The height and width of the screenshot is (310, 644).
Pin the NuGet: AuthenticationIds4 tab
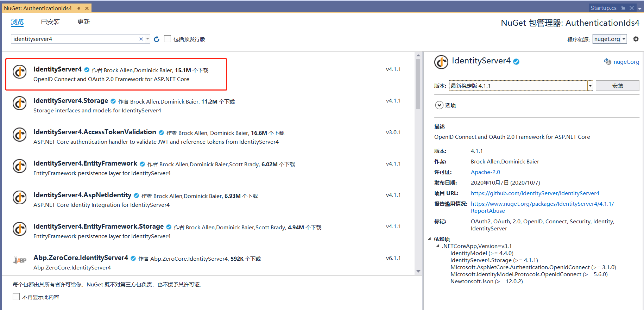(79, 8)
